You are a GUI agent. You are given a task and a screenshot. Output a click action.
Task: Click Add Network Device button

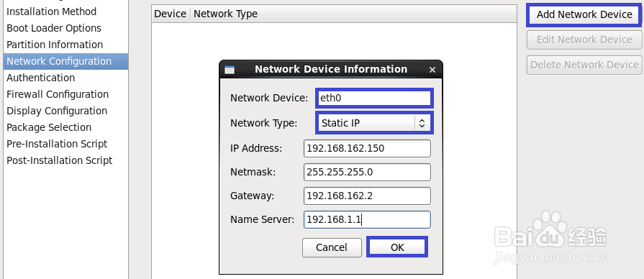point(584,15)
